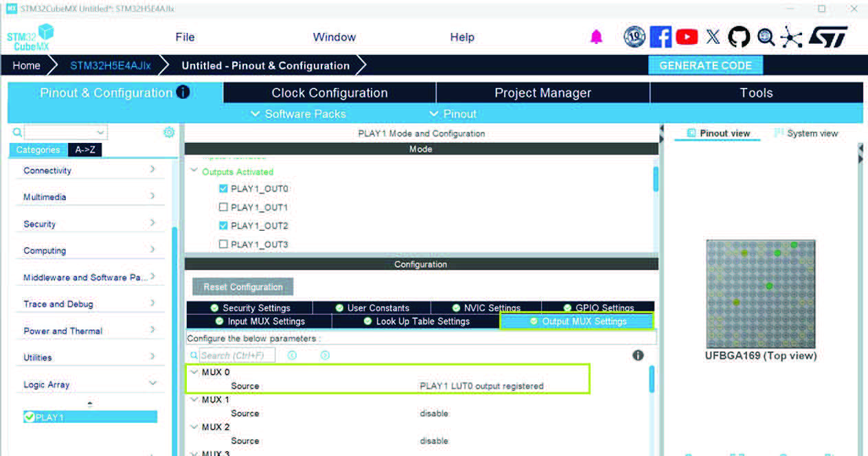Switch to A->Z sorting tab

point(85,150)
